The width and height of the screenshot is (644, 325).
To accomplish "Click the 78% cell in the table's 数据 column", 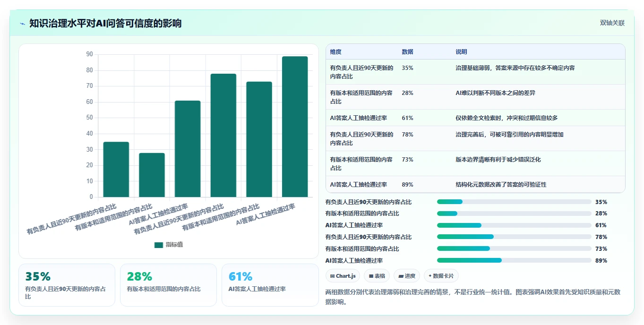I will coord(407,135).
